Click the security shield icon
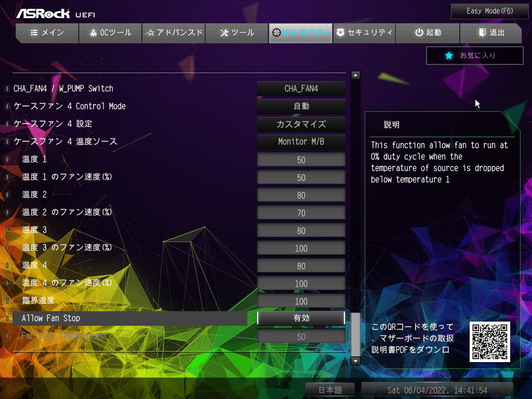The image size is (532, 399). (x=340, y=32)
